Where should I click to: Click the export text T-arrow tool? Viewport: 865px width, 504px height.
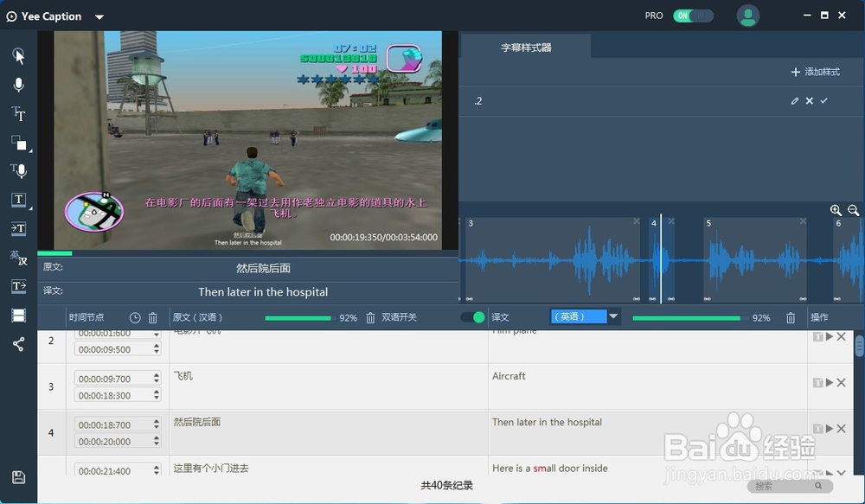tap(19, 285)
